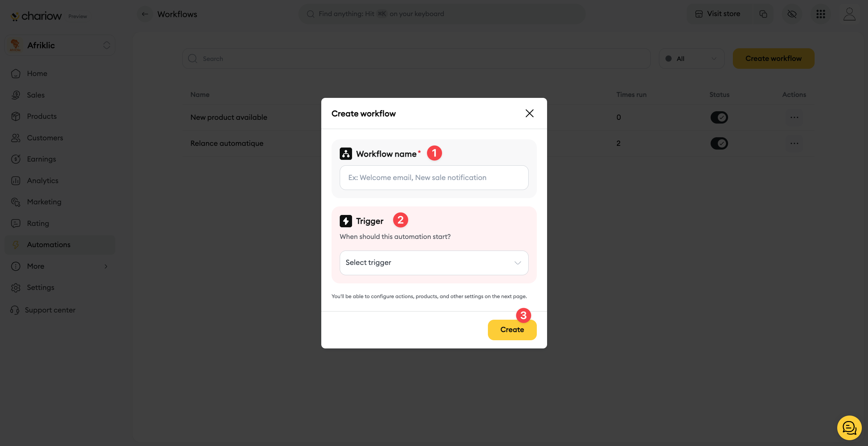Open actions menu for New product available
Screen dimensions: 868x446
794,117
